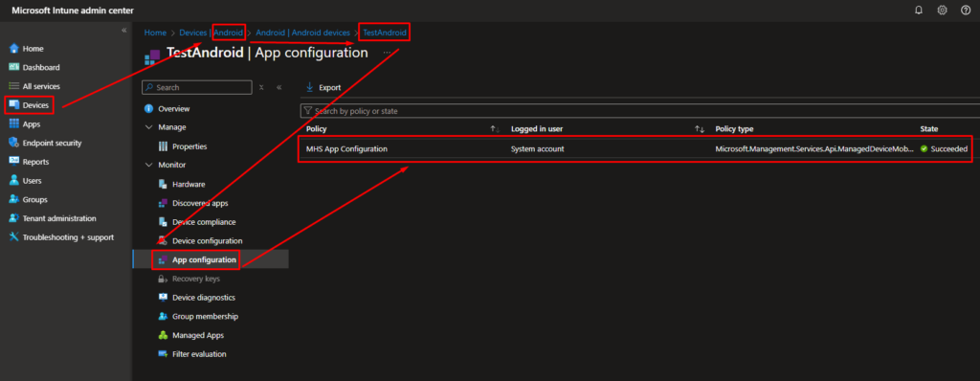This screenshot has width=980, height=381.
Task: Click the resource menu Search field
Action: pos(197,87)
